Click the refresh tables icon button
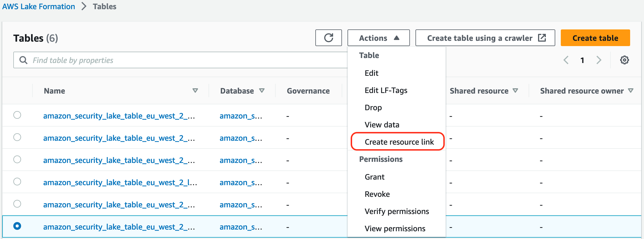 coord(328,38)
